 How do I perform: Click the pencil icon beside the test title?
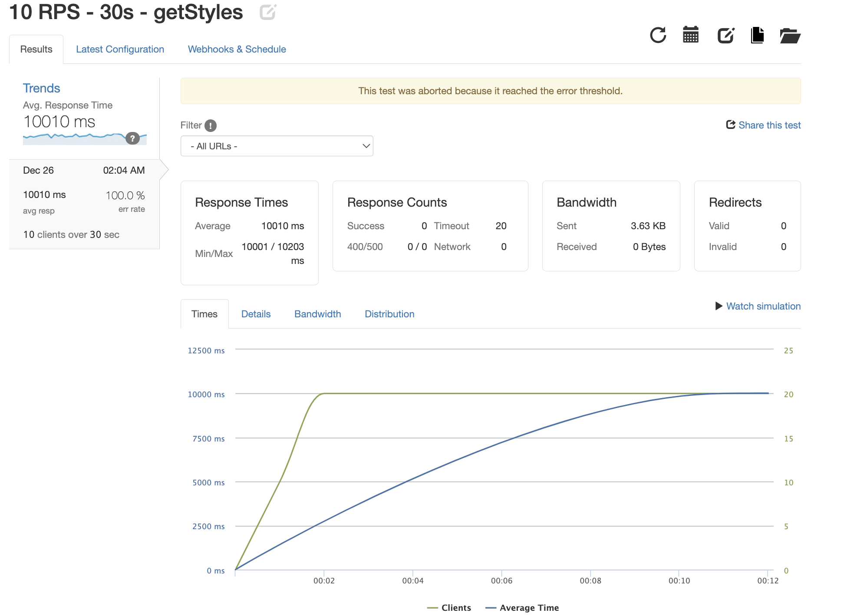[x=268, y=12]
